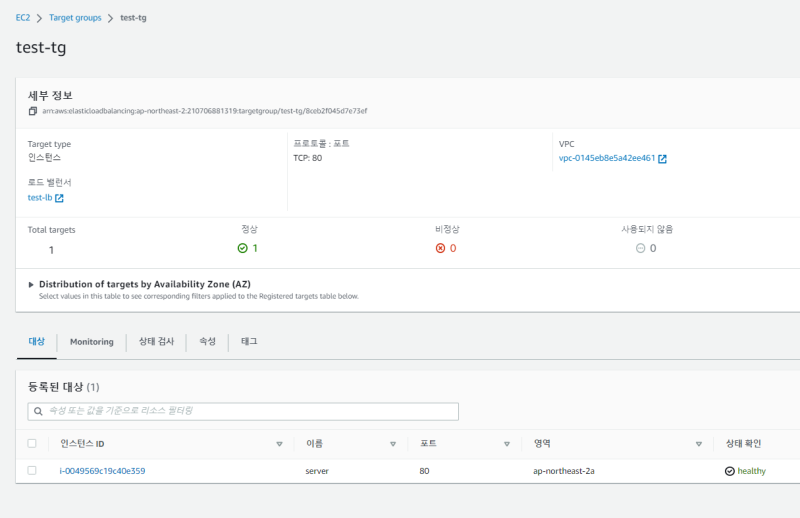800x518 pixels.
Task: Toggle the select-all checkbox in table header
Action: tap(32, 443)
